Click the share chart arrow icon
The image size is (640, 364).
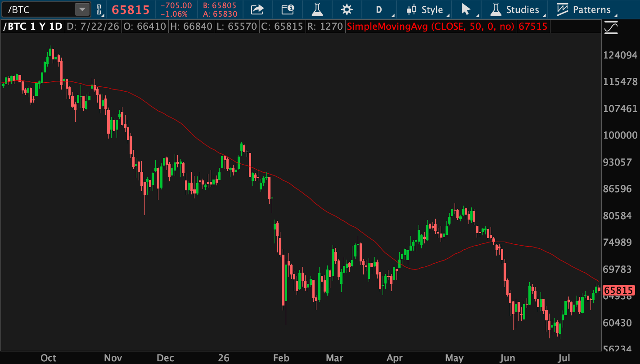coord(257,9)
